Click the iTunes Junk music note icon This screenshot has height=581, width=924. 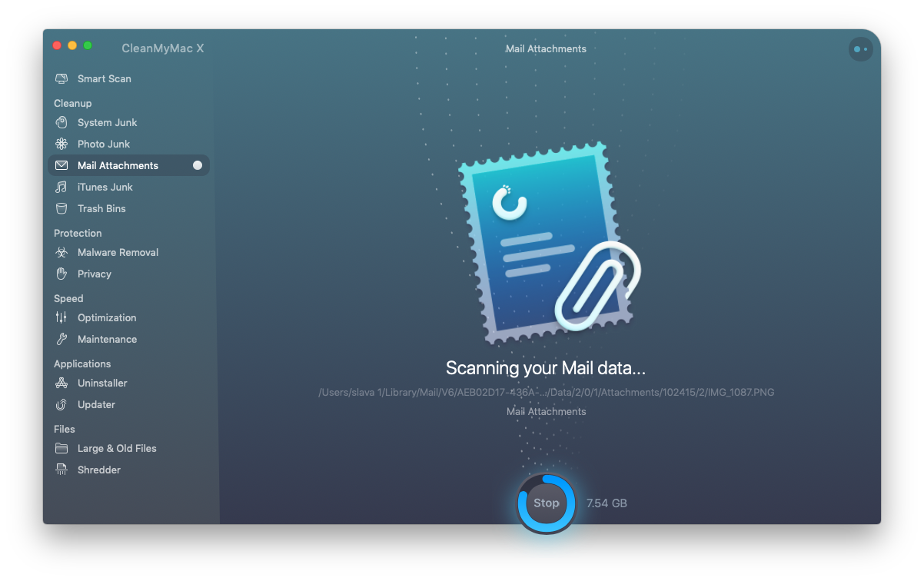(x=61, y=187)
